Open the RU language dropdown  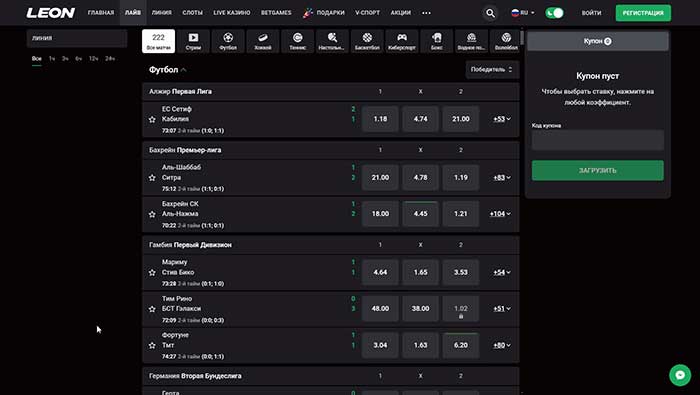522,13
